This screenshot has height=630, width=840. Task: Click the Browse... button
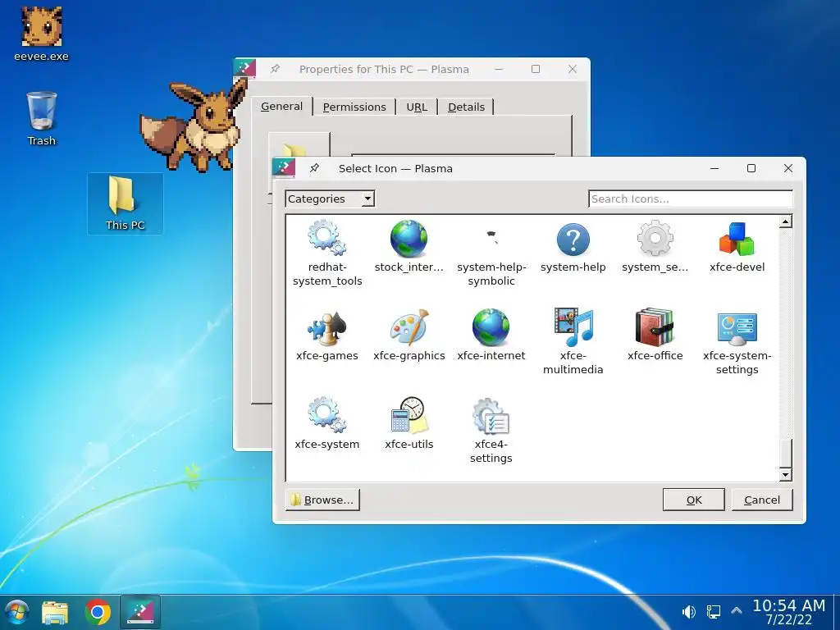(322, 500)
